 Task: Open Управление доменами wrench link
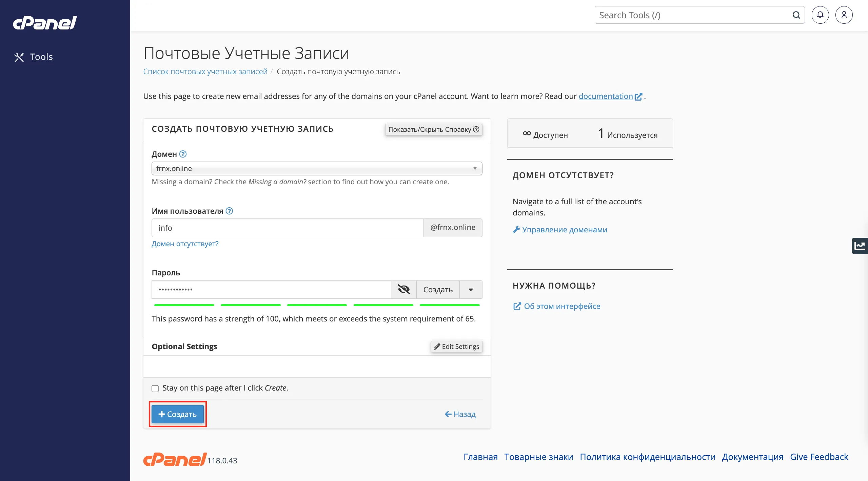[560, 230]
